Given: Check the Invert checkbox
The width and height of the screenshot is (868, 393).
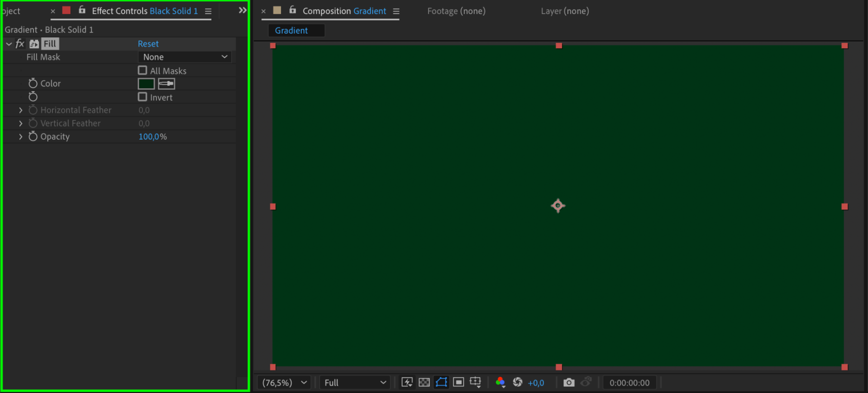Looking at the screenshot, I should [x=142, y=97].
